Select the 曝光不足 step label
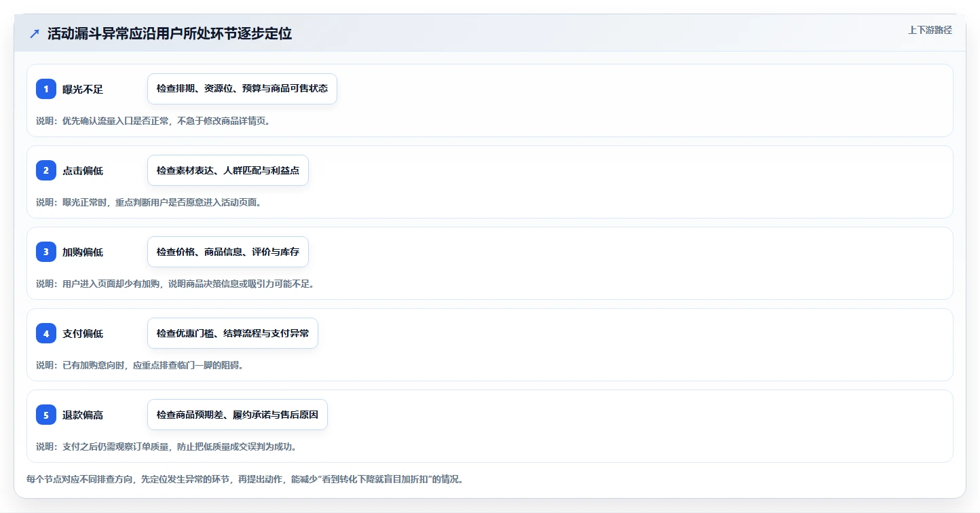980x513 pixels. (x=83, y=89)
